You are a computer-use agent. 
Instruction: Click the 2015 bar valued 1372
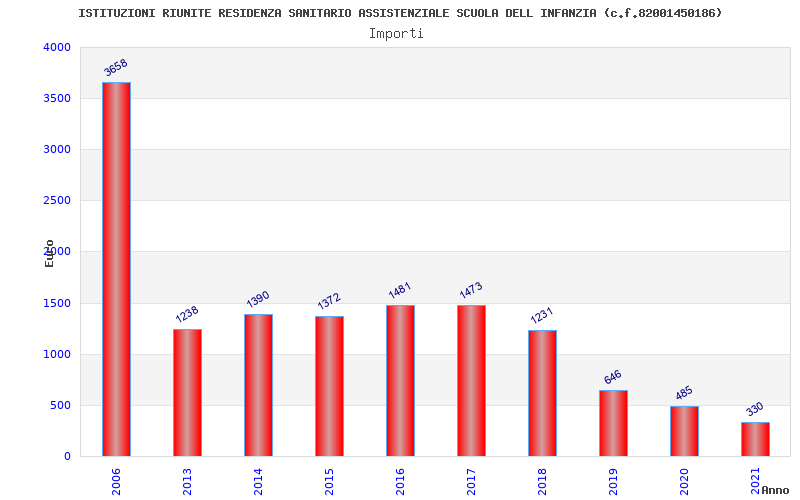point(329,386)
